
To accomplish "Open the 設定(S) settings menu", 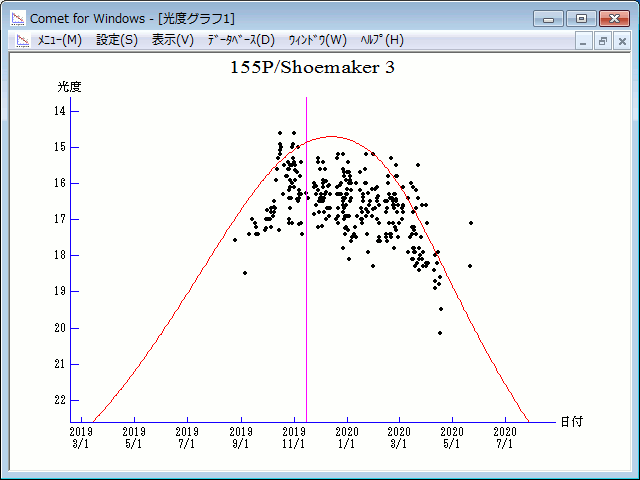I will [x=117, y=40].
